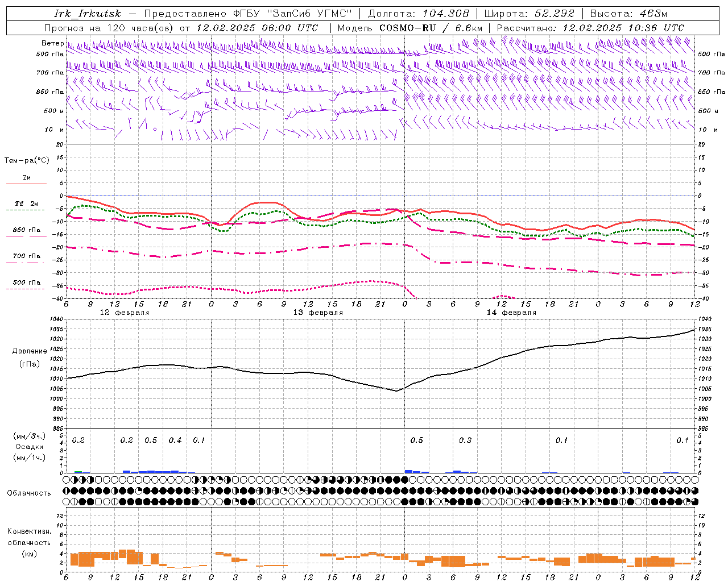This screenshot has width=728, height=582.
Task: Click the "(мм/3ч.)" precipitation unit label
Action: click(x=30, y=436)
